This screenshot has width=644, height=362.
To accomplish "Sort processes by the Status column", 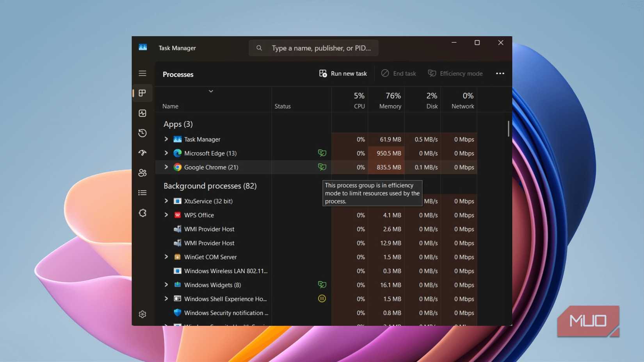I will coord(283,106).
